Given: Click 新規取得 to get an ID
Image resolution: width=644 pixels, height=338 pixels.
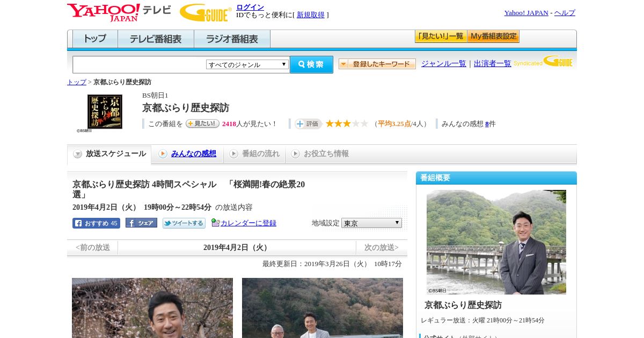Looking at the screenshot, I should click(311, 15).
